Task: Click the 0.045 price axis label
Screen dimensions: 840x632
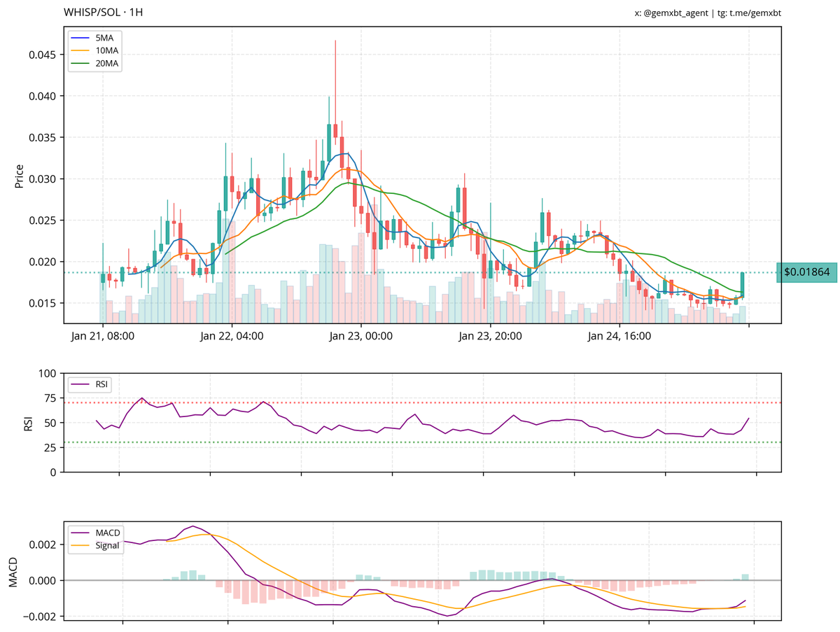Action: [x=43, y=55]
